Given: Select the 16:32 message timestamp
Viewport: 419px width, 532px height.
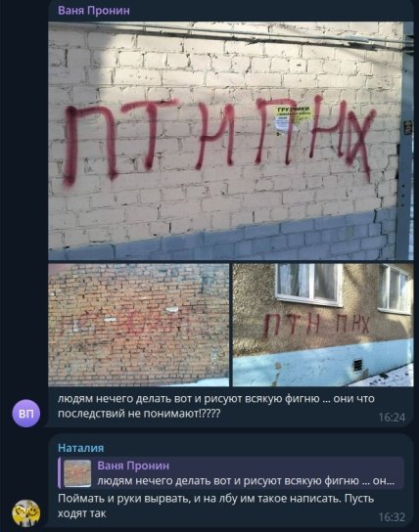Looking at the screenshot, I should pos(392,517).
